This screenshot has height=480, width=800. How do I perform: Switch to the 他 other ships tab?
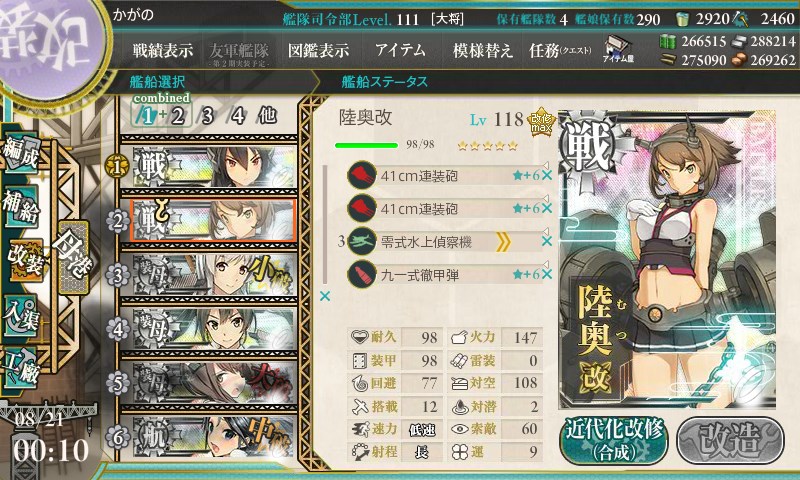tap(267, 116)
